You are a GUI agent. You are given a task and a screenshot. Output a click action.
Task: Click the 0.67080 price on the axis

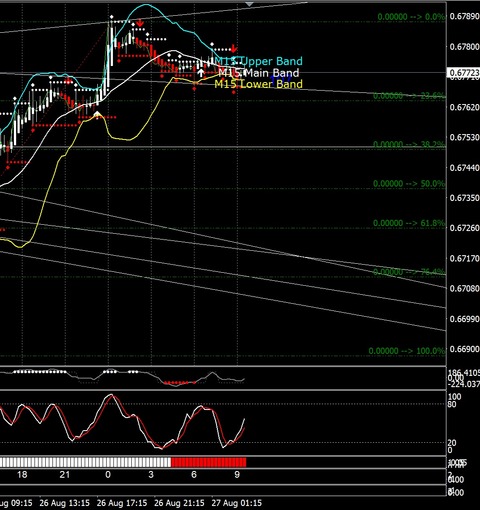pyautogui.click(x=465, y=288)
